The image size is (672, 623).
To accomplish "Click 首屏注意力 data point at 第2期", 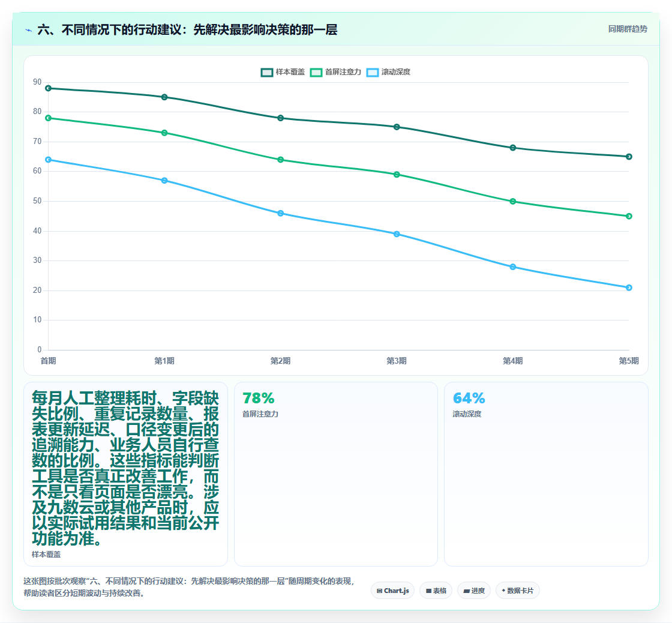I will pos(281,160).
